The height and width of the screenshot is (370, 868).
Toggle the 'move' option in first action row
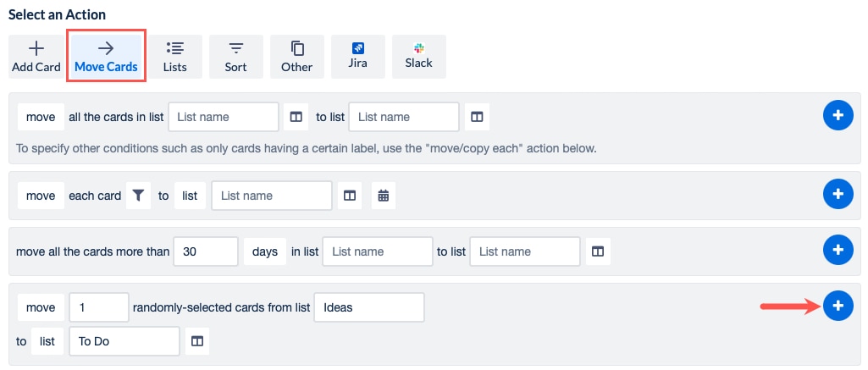click(x=40, y=117)
